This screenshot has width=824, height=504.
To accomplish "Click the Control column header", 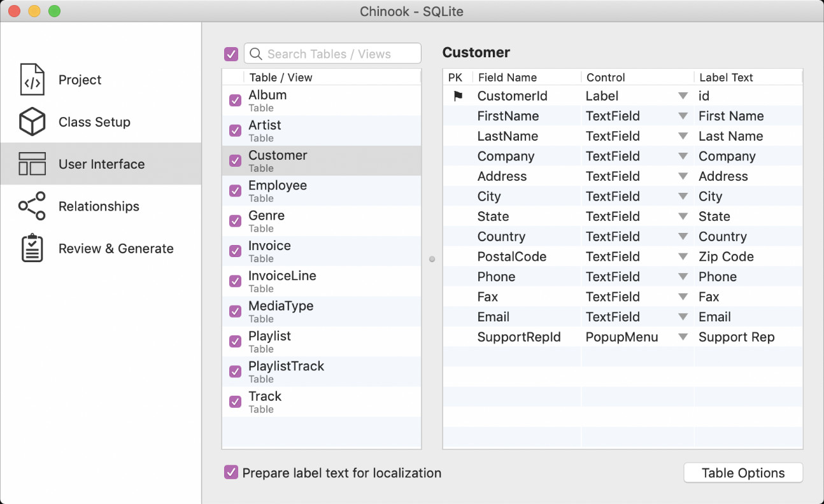I will 637,77.
